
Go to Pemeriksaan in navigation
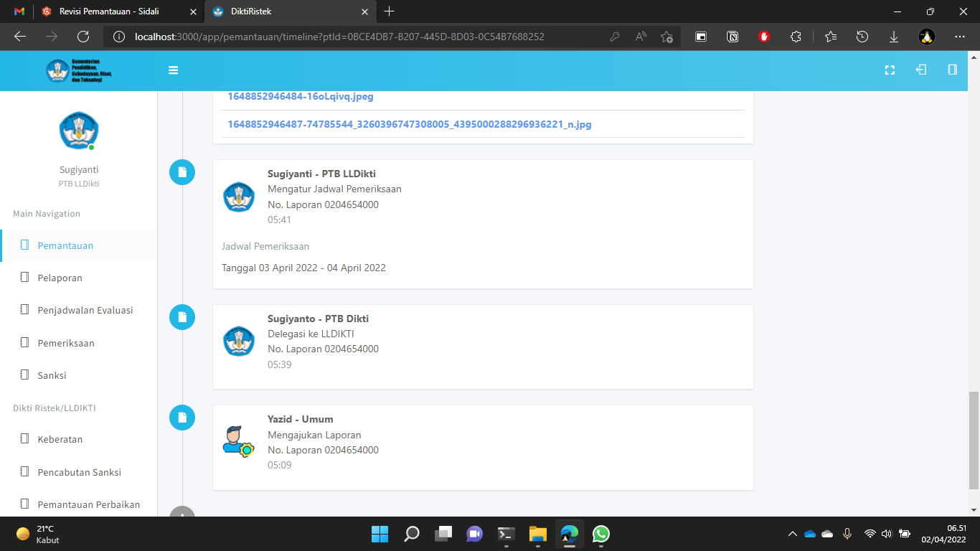coord(66,343)
